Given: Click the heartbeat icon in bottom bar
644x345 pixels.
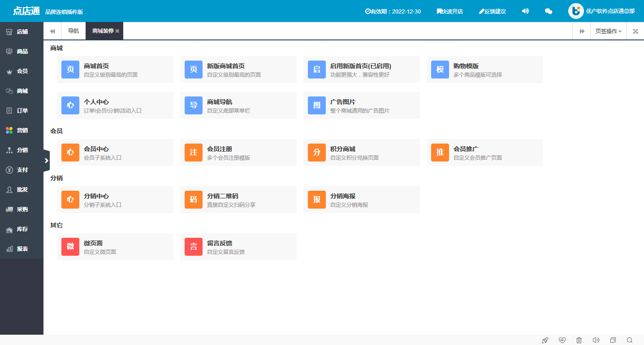Looking at the screenshot, I should pyautogui.click(x=562, y=340).
